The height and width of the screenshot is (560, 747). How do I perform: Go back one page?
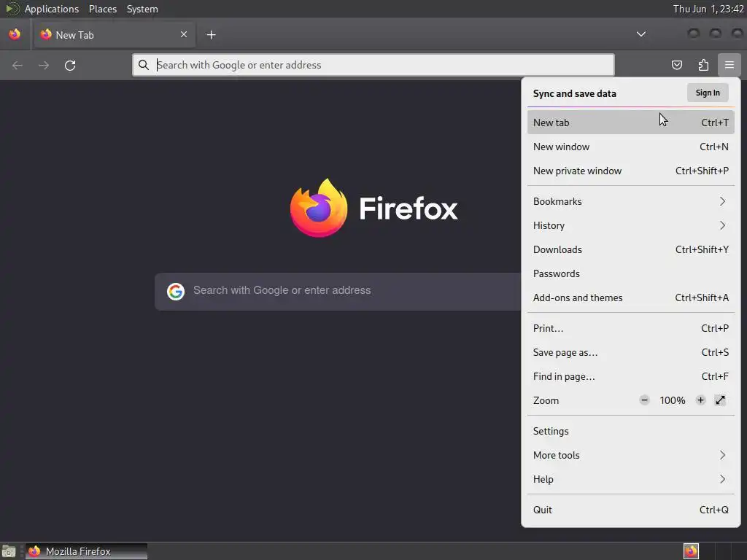click(x=18, y=65)
